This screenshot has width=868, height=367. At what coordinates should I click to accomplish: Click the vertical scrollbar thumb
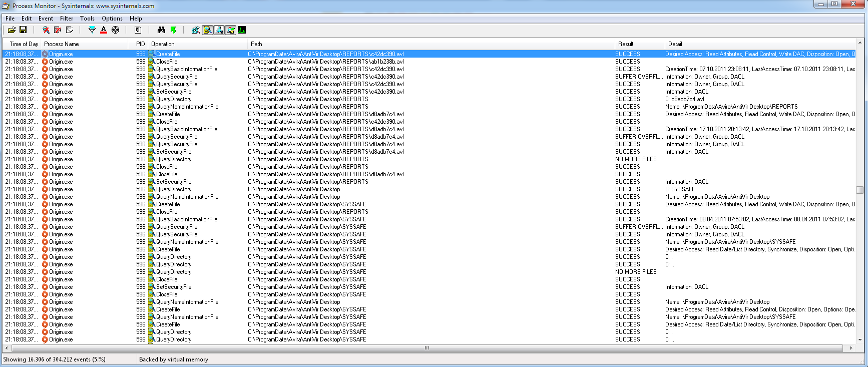(x=859, y=190)
